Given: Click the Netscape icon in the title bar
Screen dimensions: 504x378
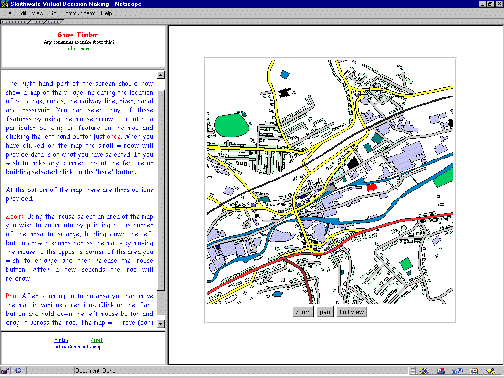Looking at the screenshot, I should point(4,4).
